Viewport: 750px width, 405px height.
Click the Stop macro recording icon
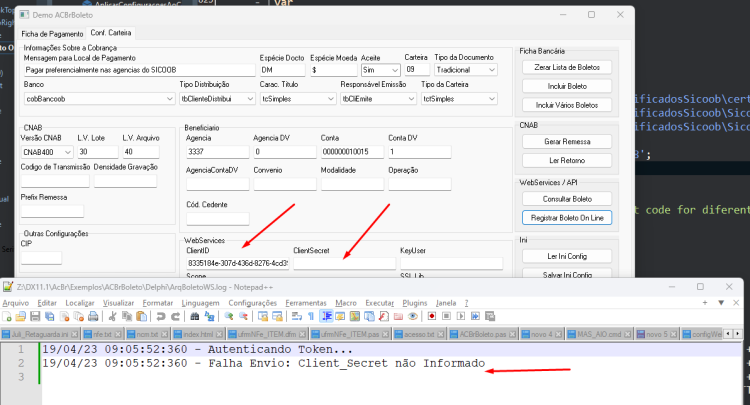(x=446, y=317)
